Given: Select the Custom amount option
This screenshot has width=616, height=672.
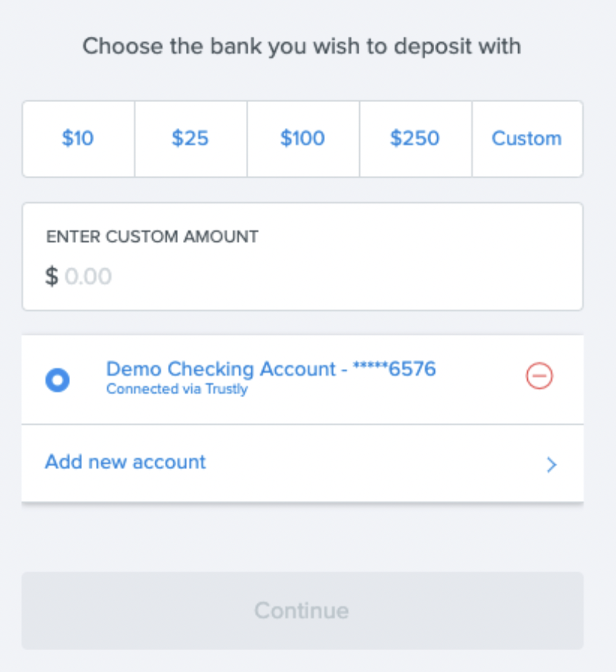Looking at the screenshot, I should click(526, 138).
